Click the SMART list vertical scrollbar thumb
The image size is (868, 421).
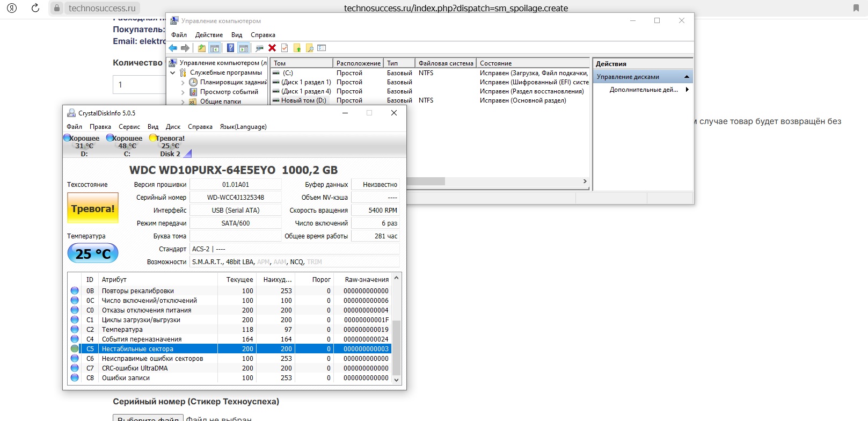click(397, 347)
